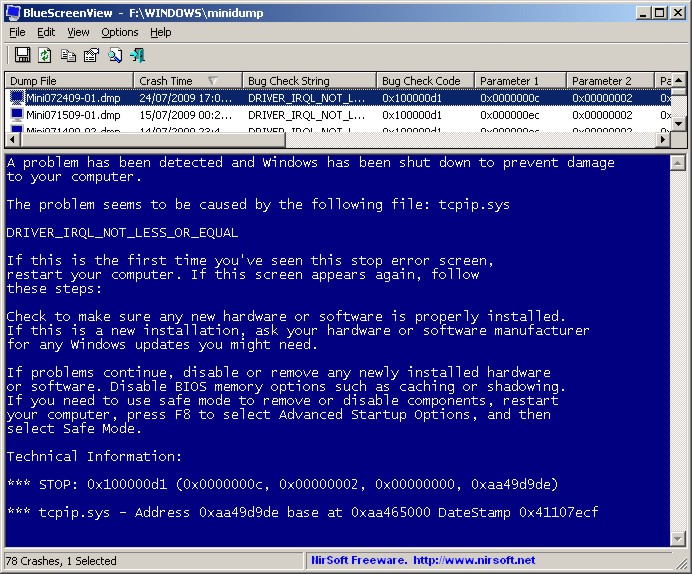This screenshot has width=692, height=574.
Task: Click the tcpip.sys address line
Action: [303, 512]
